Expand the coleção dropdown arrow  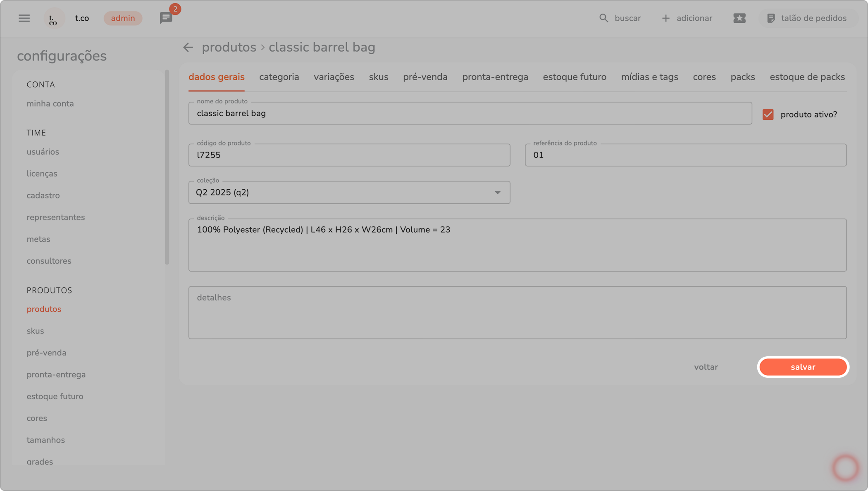(x=498, y=193)
